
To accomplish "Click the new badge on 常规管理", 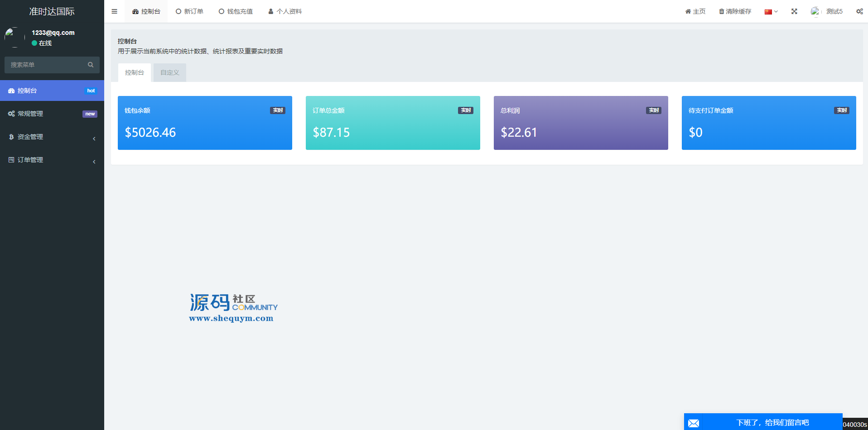I will [90, 114].
